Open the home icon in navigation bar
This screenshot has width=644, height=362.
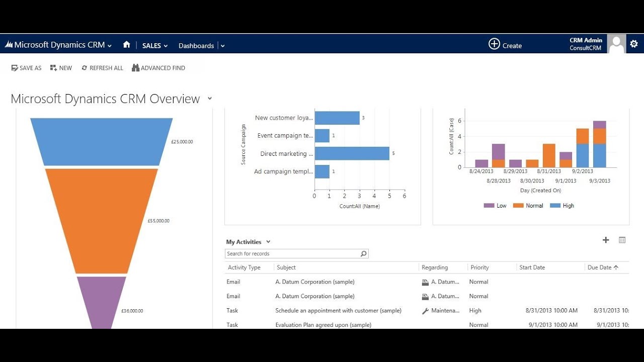(x=127, y=44)
